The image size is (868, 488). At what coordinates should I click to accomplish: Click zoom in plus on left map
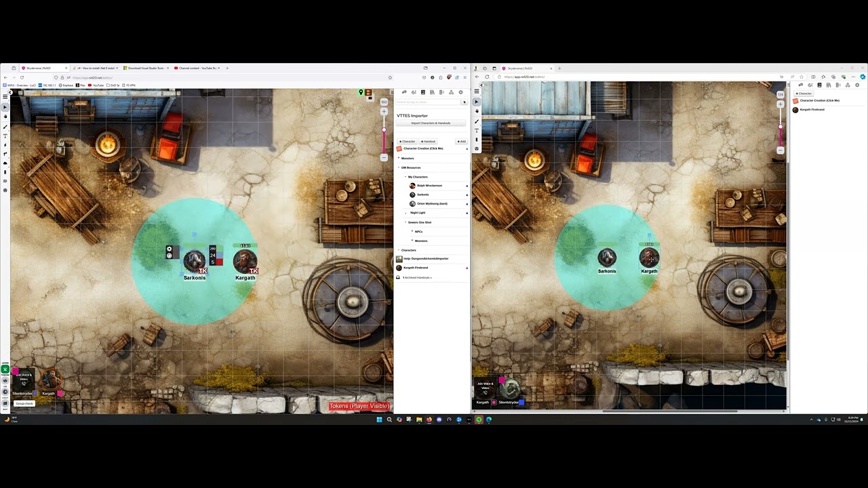(384, 111)
